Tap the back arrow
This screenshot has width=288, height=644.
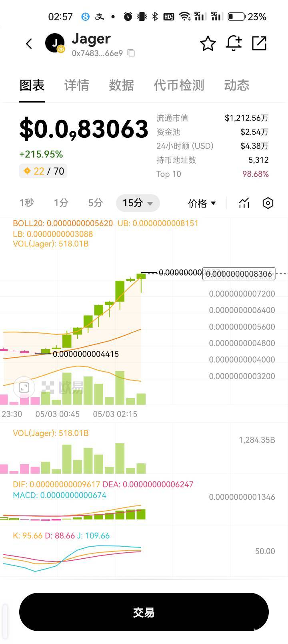29,44
